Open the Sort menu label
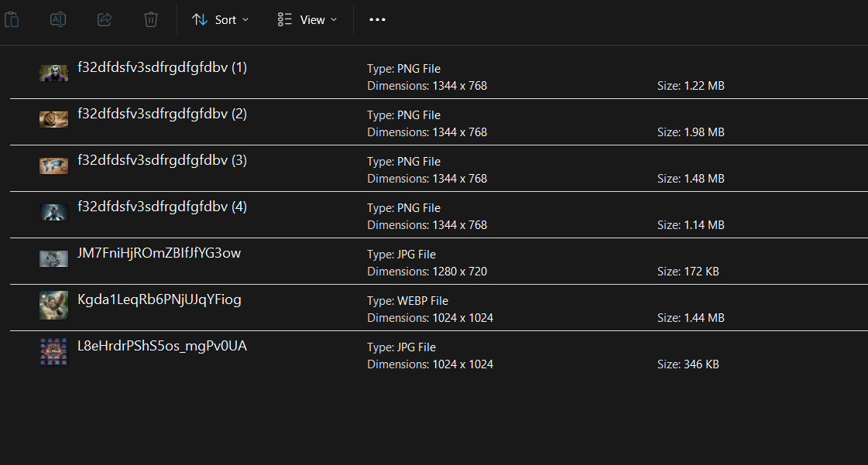The width and height of the screenshot is (868, 465). pos(225,20)
